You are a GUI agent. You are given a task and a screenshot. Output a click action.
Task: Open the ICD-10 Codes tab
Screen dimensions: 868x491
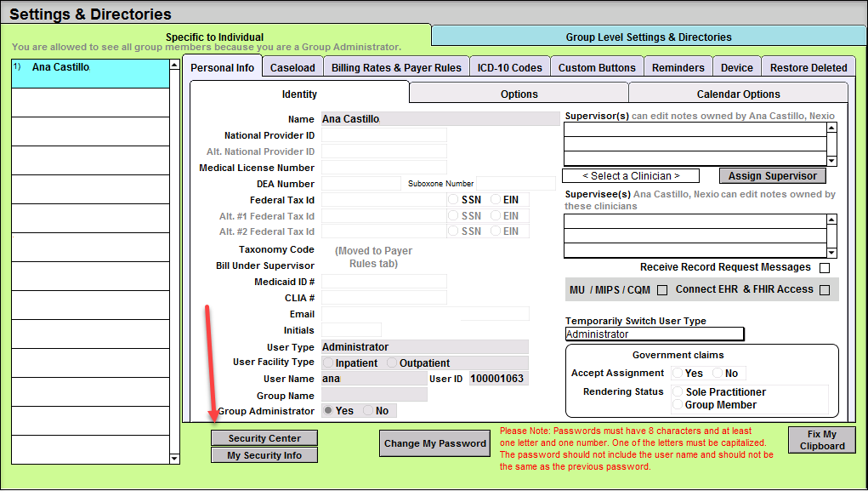pyautogui.click(x=509, y=68)
